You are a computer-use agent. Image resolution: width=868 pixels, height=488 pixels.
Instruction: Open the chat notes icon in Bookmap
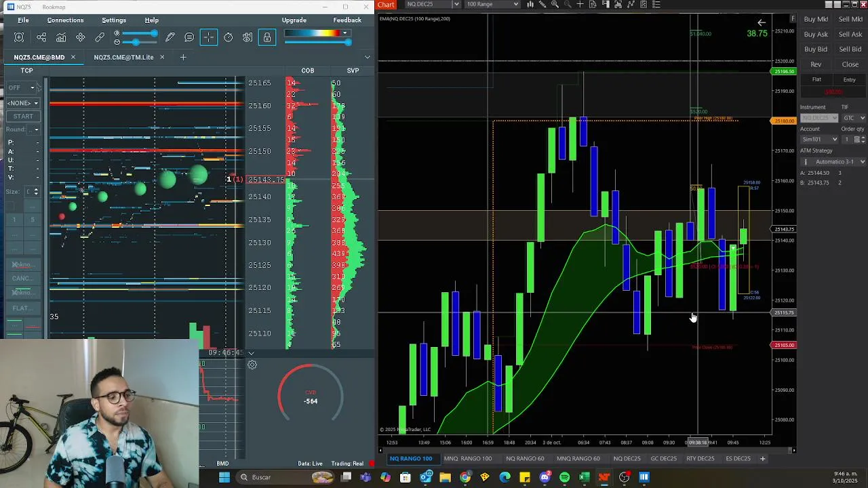pos(189,37)
